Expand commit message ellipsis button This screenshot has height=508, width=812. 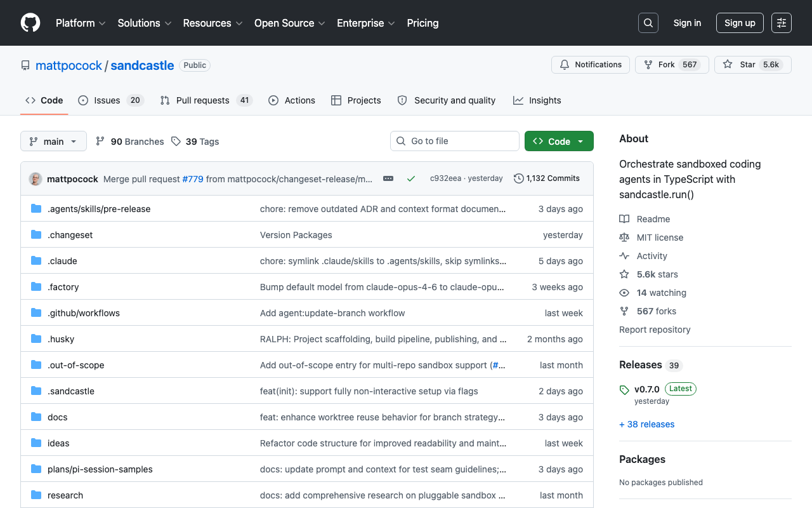coord(388,178)
